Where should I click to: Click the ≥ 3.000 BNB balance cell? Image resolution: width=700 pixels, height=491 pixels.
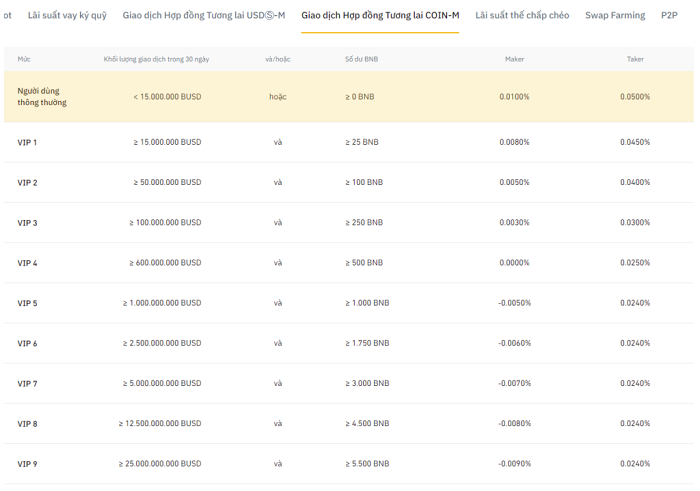tap(367, 383)
